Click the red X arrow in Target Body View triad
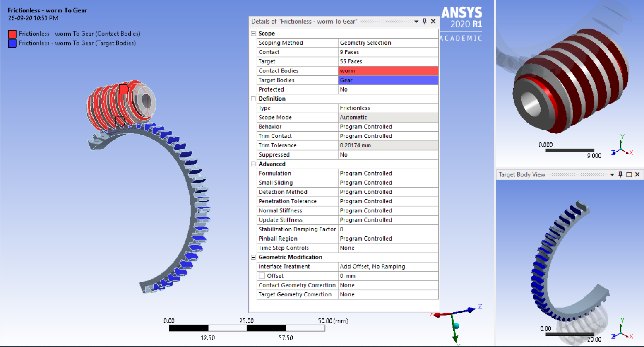 (x=627, y=336)
